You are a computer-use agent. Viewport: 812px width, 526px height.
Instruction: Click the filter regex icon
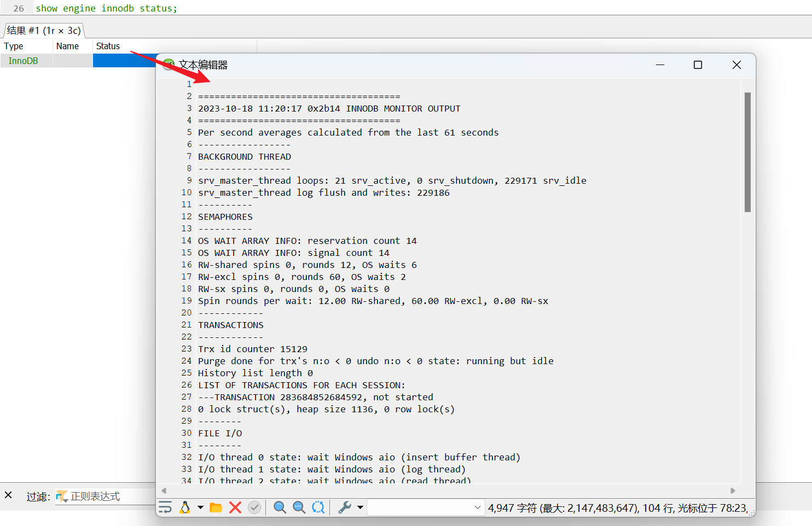pyautogui.click(x=62, y=496)
